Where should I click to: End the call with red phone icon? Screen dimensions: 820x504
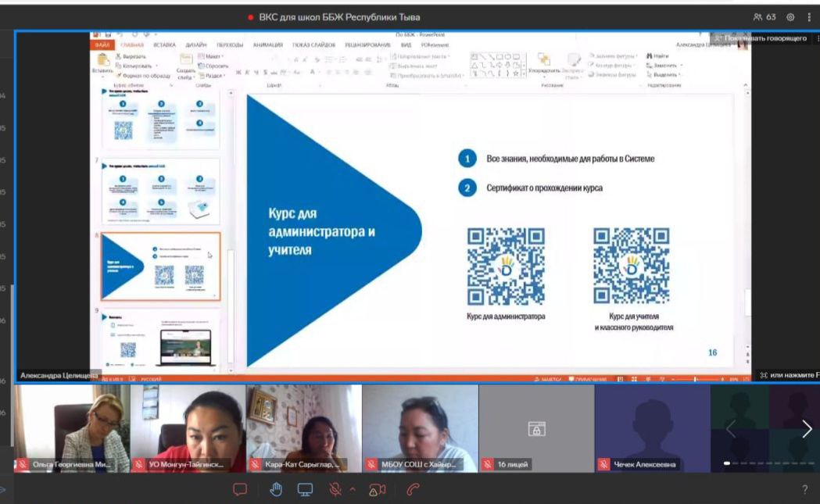(414, 489)
